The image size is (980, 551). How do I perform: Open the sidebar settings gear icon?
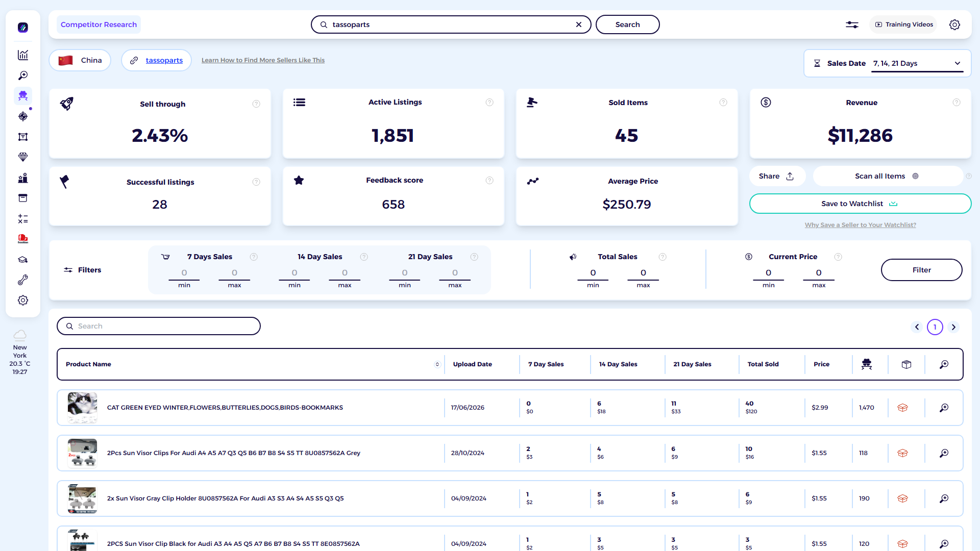pyautogui.click(x=23, y=300)
